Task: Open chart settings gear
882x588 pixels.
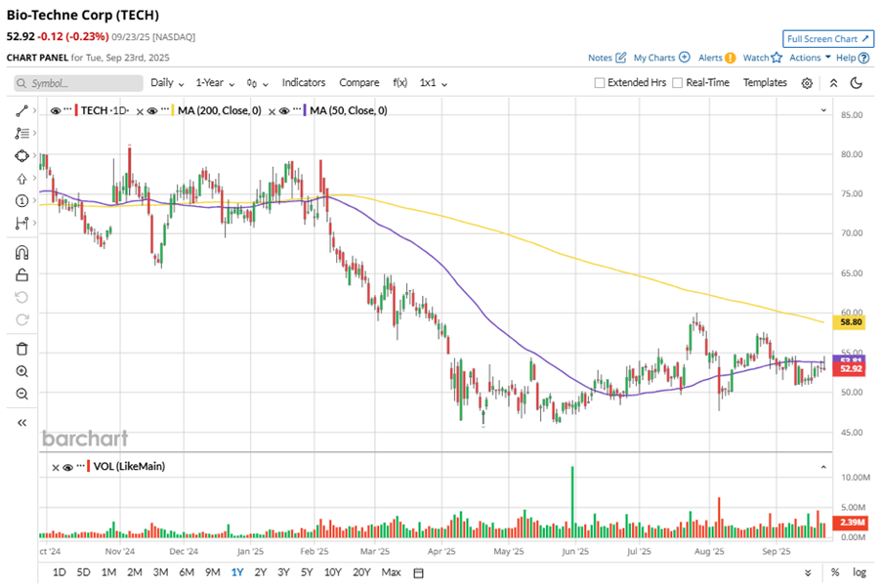Action: (807, 83)
